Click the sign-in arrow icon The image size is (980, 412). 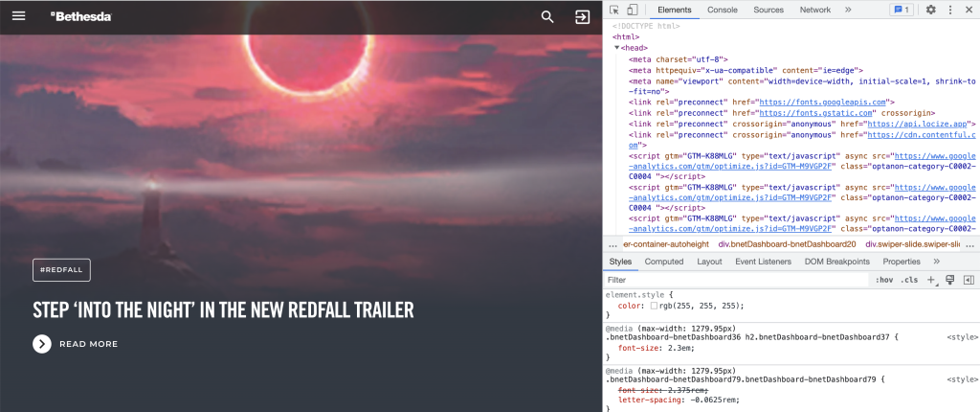point(583,17)
